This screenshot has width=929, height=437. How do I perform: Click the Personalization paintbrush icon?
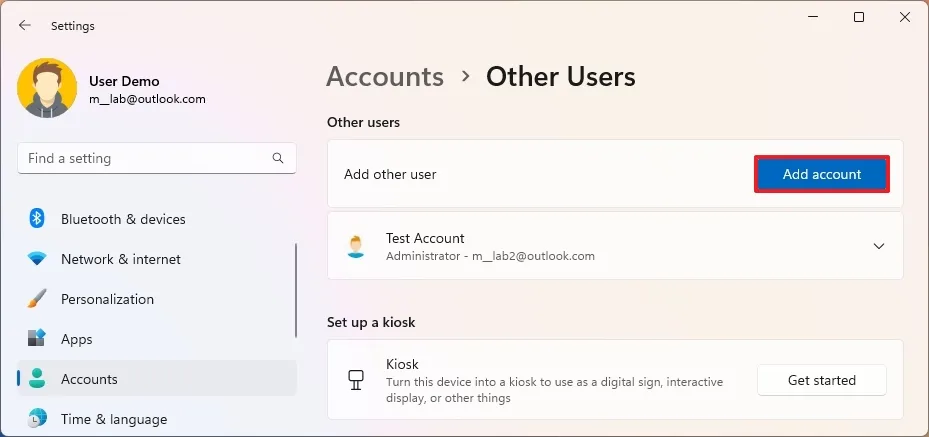[x=37, y=299]
